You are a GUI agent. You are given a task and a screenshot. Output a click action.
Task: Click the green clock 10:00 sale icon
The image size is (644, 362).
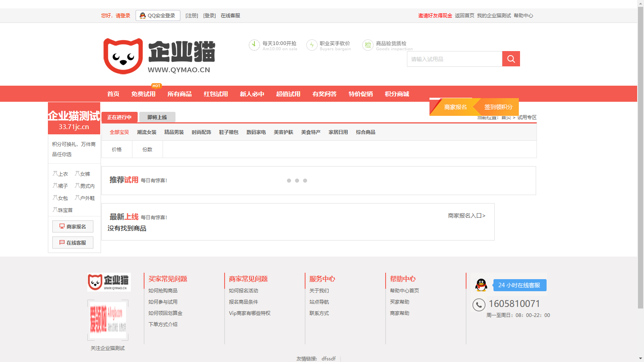(254, 45)
